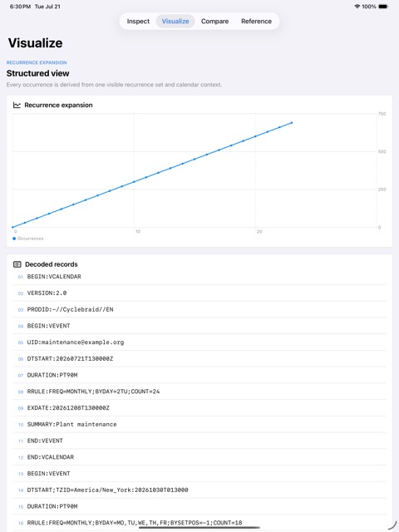Select the UID:maintenance@example.org line
Viewport: 399px width, 532px height.
click(199, 342)
